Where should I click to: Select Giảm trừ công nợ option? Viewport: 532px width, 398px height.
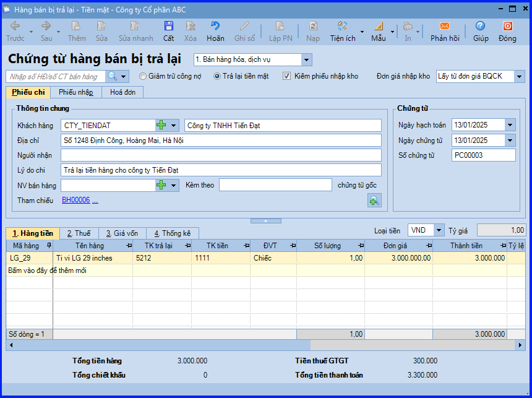pyautogui.click(x=170, y=76)
